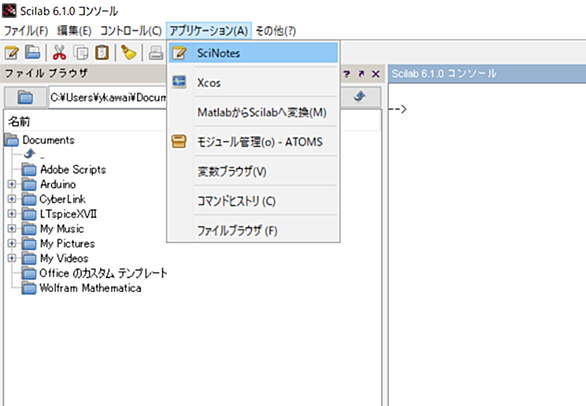Viewport: 586px width, 406px height.
Task: Open the ファイル(F) menu
Action: [26, 31]
